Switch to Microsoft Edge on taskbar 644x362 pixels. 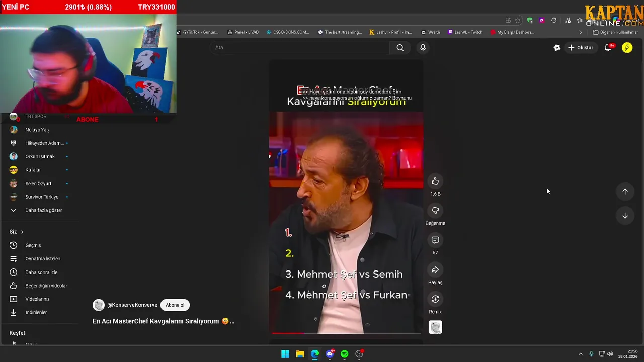click(x=315, y=354)
